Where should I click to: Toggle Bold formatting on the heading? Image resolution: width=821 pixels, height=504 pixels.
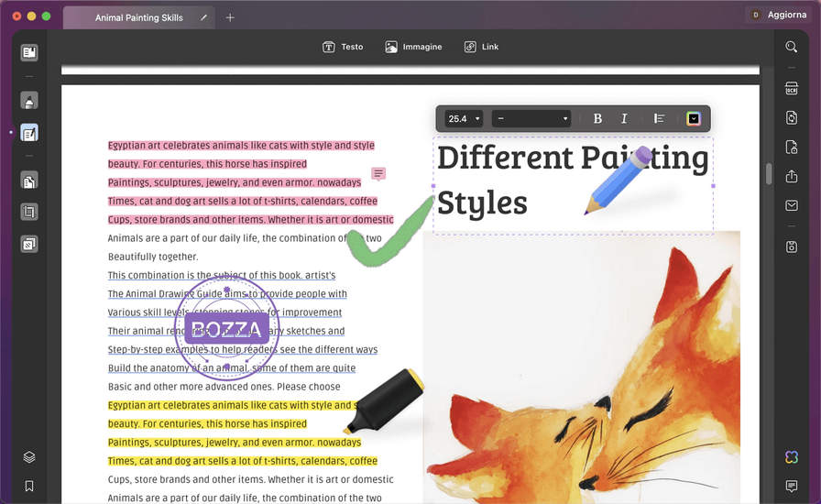597,118
